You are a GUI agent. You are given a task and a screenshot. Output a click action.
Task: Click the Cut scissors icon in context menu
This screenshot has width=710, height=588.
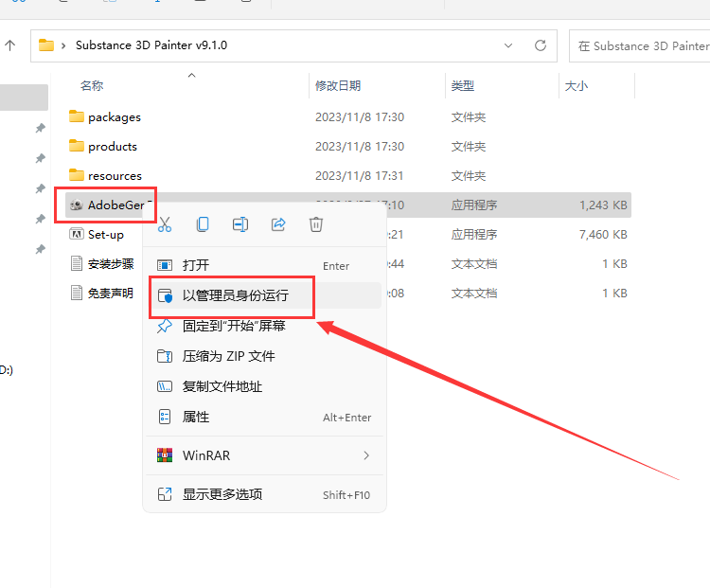coord(165,224)
